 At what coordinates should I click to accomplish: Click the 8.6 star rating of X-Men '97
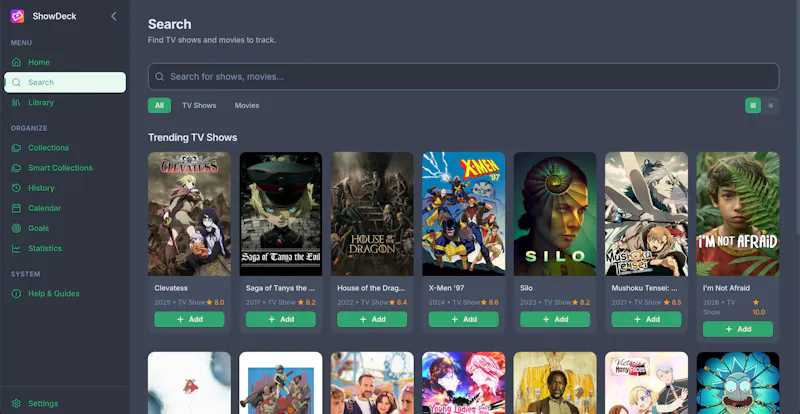tap(489, 302)
